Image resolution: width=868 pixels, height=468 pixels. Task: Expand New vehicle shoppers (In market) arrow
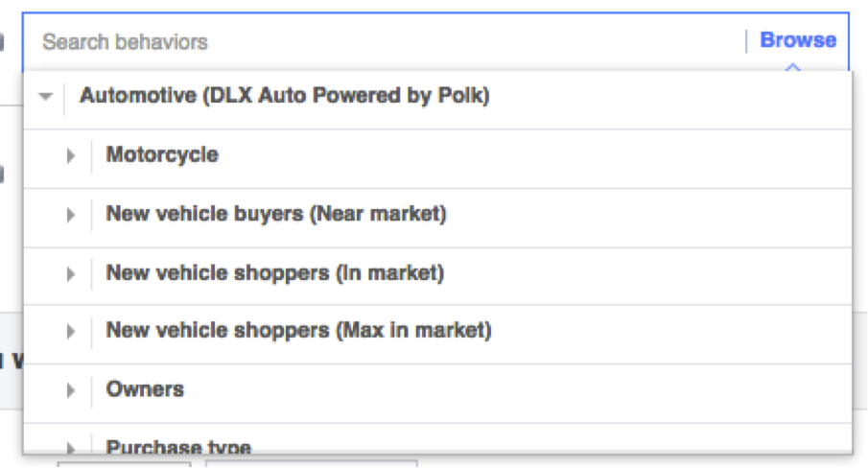pos(70,274)
